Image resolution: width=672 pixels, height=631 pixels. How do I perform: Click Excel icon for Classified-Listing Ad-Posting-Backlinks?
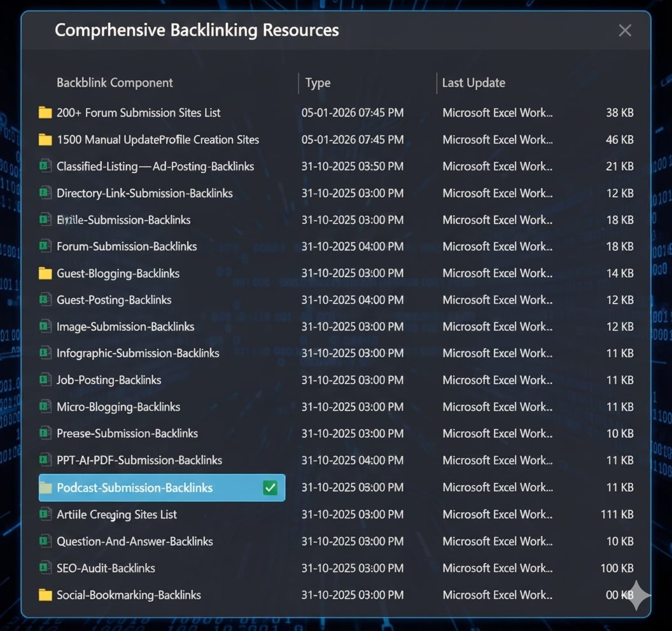coord(45,167)
